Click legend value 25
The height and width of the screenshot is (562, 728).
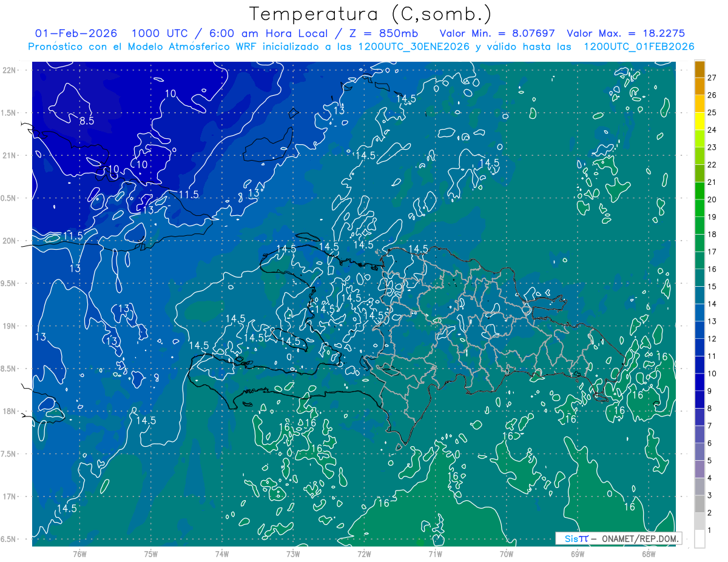pyautogui.click(x=712, y=112)
